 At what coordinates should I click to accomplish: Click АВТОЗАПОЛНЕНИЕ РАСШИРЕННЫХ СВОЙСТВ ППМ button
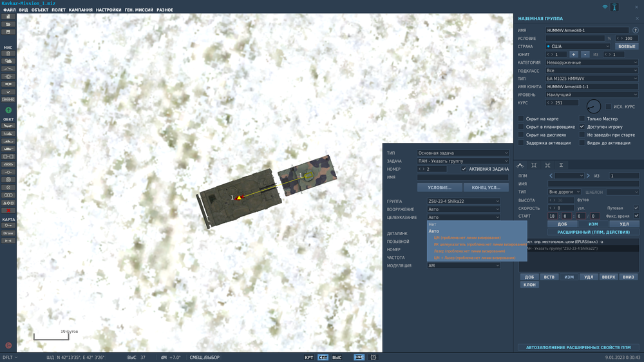[578, 348]
